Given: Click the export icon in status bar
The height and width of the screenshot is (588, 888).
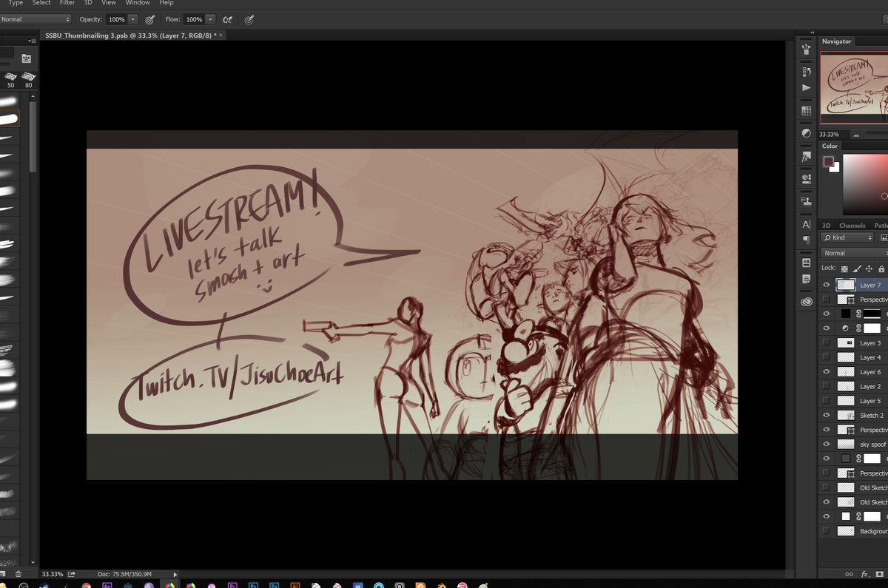Looking at the screenshot, I should pos(72,574).
